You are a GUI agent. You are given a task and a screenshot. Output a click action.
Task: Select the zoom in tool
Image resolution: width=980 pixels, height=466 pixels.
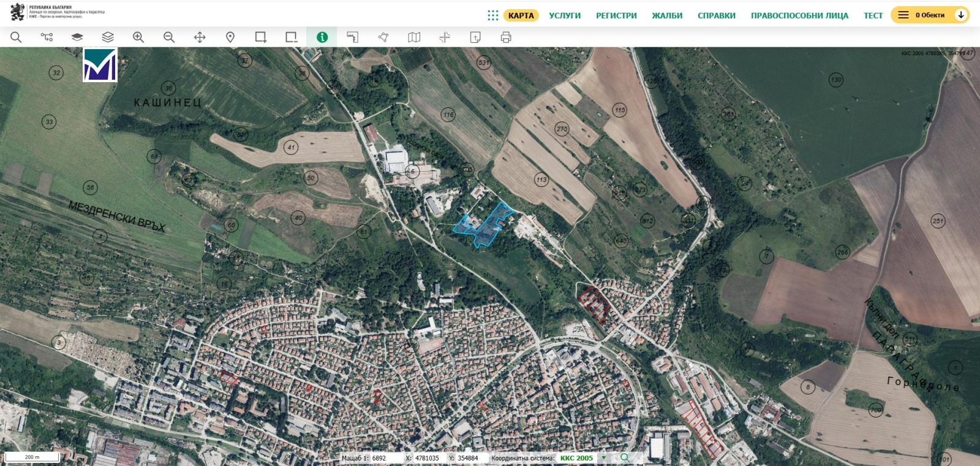pos(138,37)
